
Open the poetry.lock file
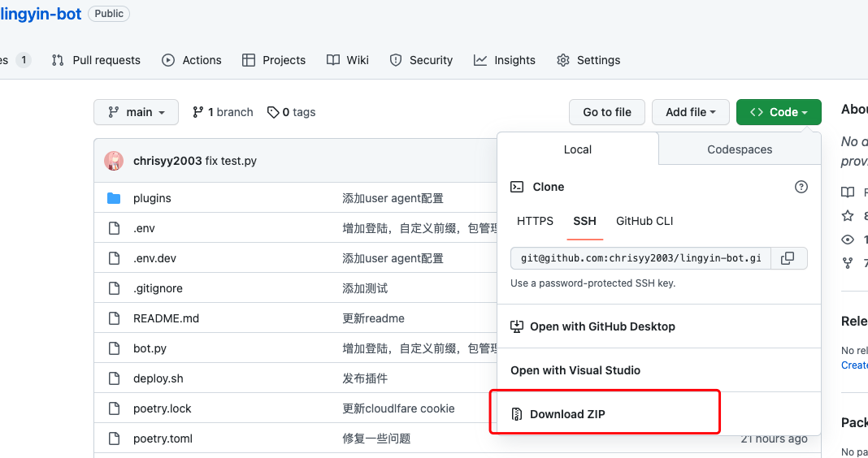pos(162,408)
